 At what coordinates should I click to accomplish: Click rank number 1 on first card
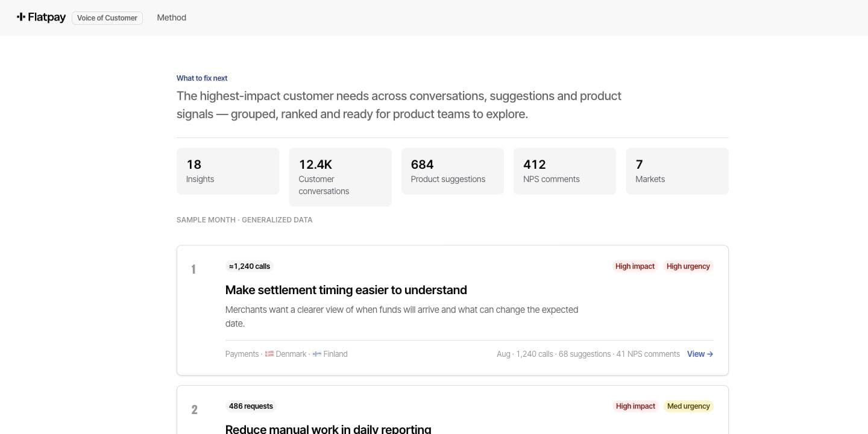[x=193, y=269]
